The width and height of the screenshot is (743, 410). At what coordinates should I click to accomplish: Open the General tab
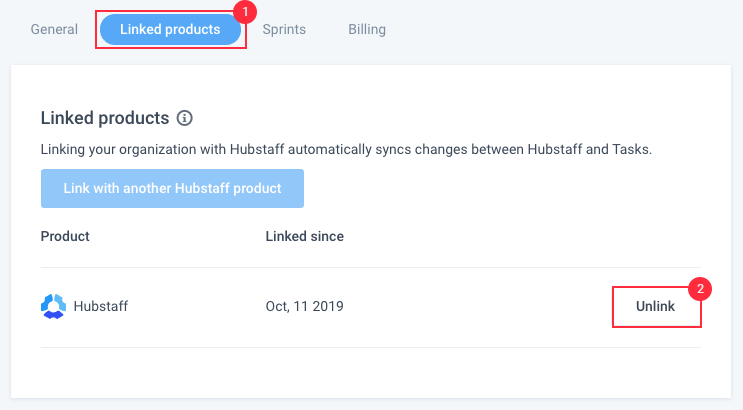coord(54,29)
